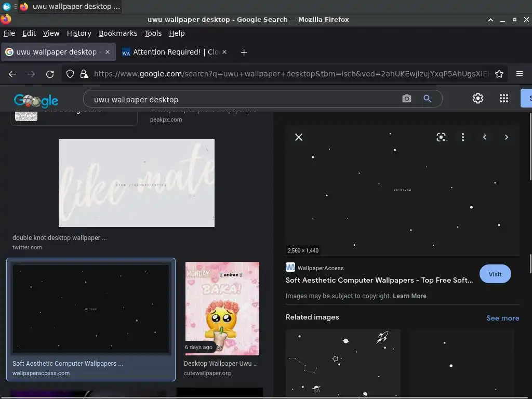Viewport: 532px width, 399px height.
Task: Show the previous image in preview
Action: [485, 137]
